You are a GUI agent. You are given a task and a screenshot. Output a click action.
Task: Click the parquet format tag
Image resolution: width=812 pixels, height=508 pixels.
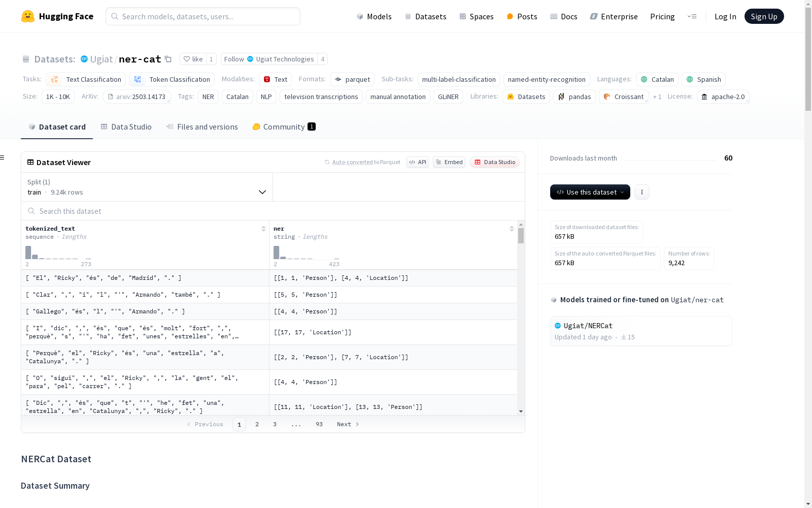[352, 79]
